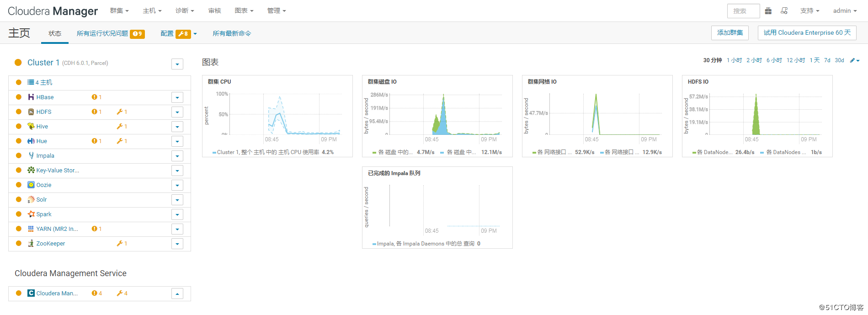Open the 诊断 menu

click(185, 11)
